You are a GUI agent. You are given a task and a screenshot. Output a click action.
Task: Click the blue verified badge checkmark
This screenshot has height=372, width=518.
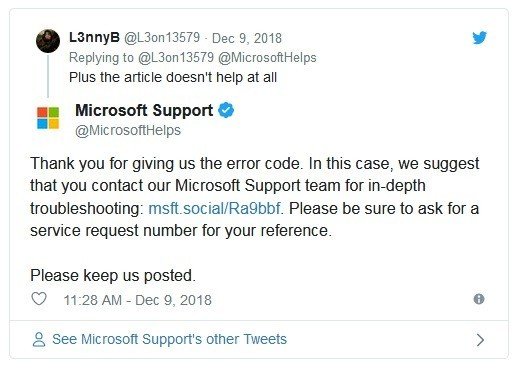(226, 110)
